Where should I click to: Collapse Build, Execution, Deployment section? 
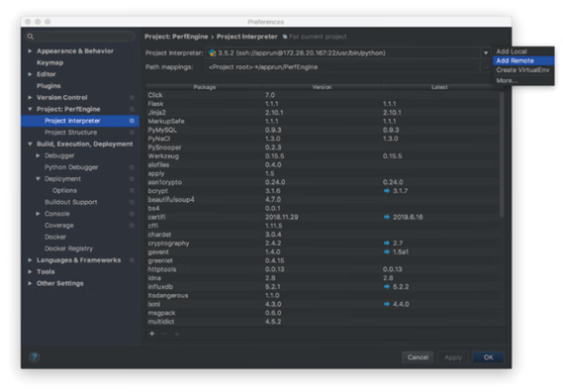point(30,144)
